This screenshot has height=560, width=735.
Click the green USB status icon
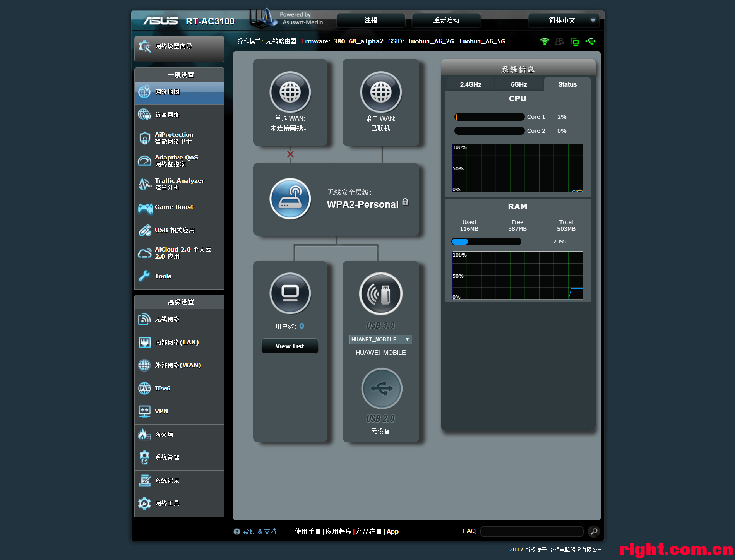(591, 41)
